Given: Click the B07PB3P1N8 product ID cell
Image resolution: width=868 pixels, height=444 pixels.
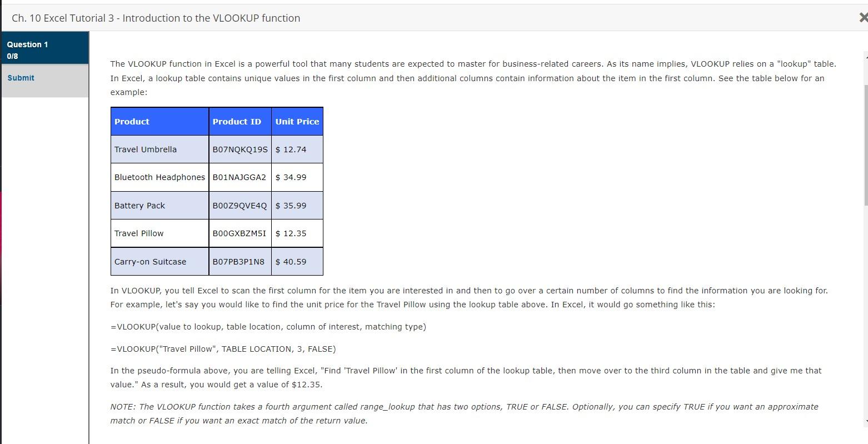Looking at the screenshot, I should pos(240,262).
